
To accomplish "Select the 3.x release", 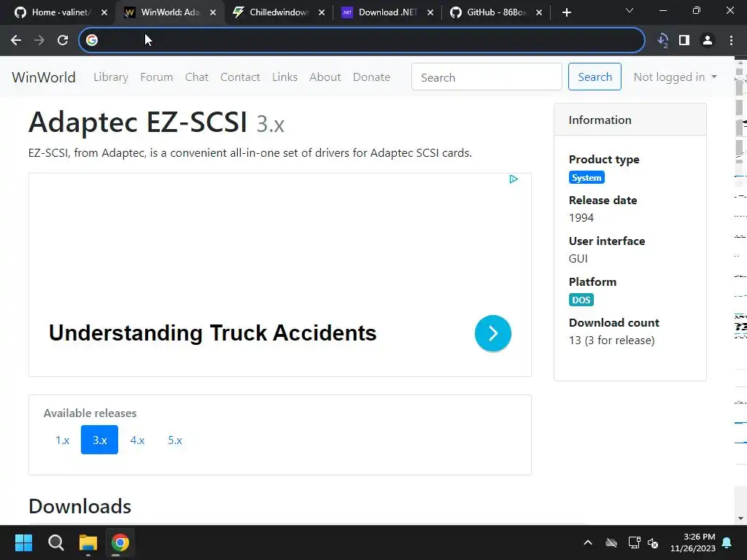I will coord(99,440).
